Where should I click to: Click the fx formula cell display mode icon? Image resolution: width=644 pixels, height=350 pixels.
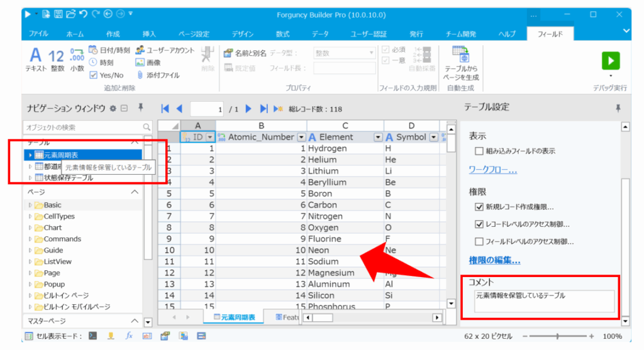[x=129, y=336]
